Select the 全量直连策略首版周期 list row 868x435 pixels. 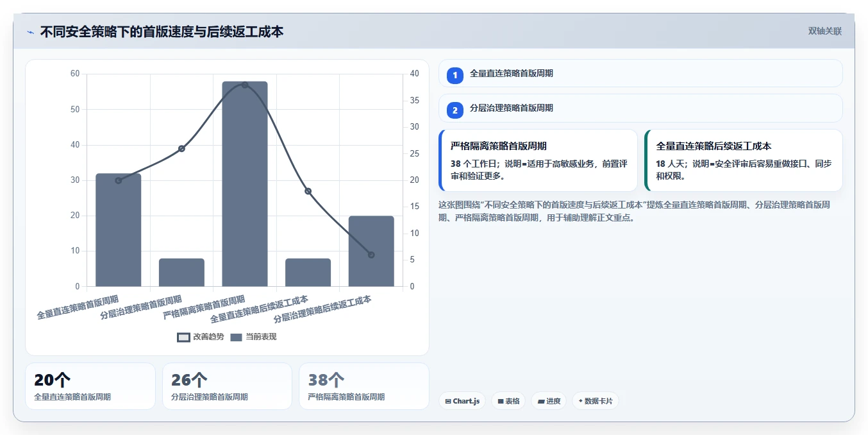(x=640, y=73)
